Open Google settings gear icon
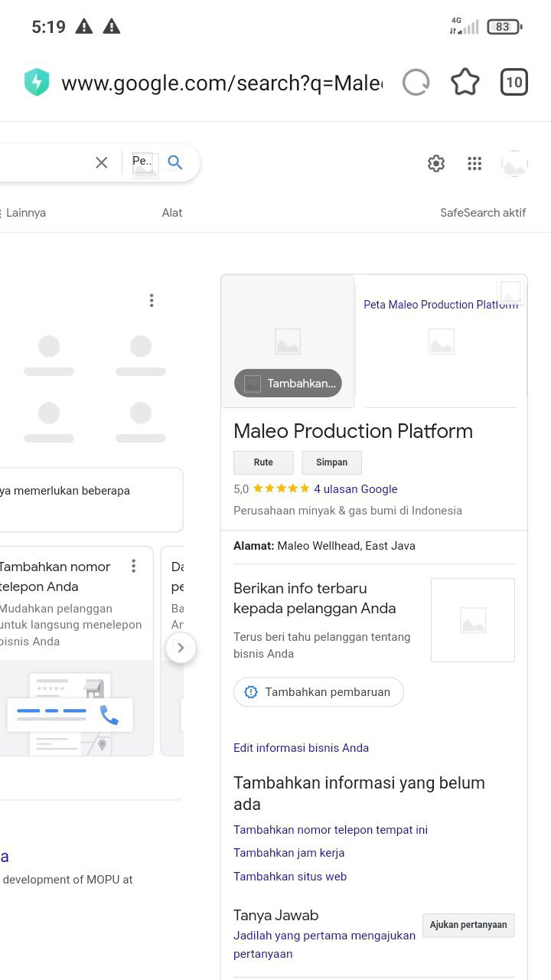551x980 pixels. (x=436, y=163)
